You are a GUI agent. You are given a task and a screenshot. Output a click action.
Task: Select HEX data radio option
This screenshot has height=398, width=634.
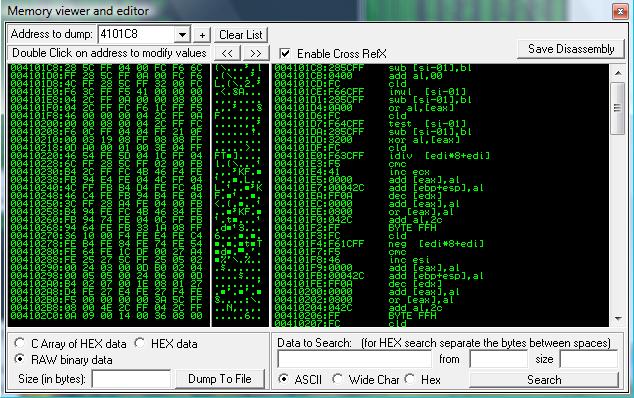click(x=140, y=343)
